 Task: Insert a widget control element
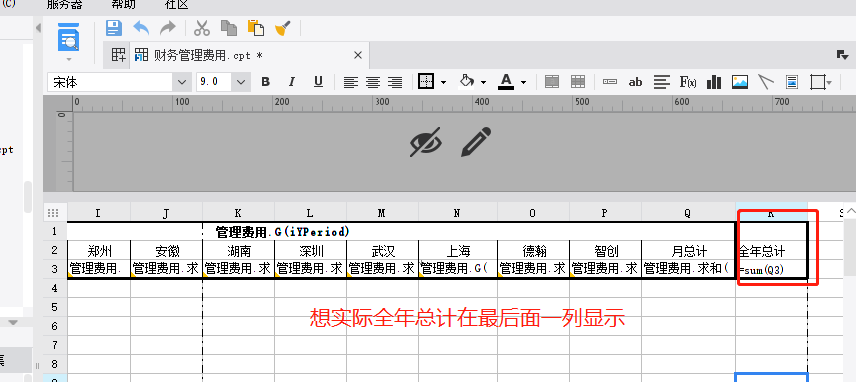click(x=610, y=82)
